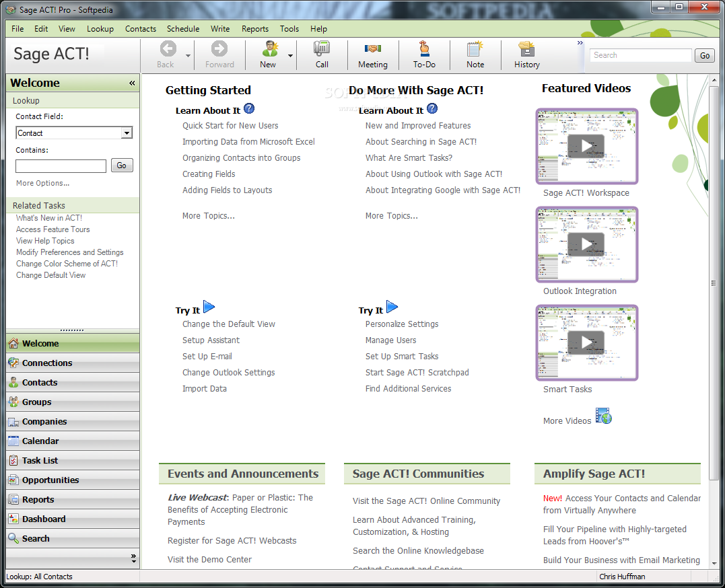Open Companies in the navigation bar
This screenshot has height=588, width=725.
click(x=73, y=421)
